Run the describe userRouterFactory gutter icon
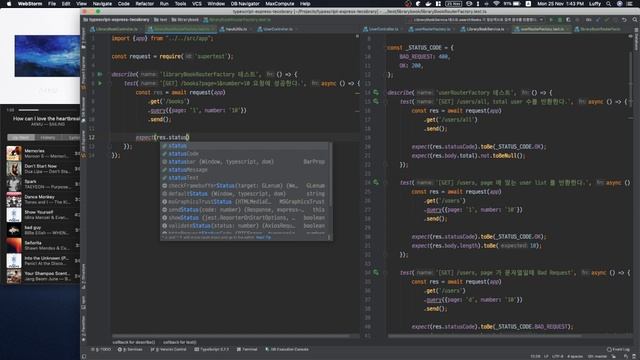The height and width of the screenshot is (360, 640). (376, 93)
